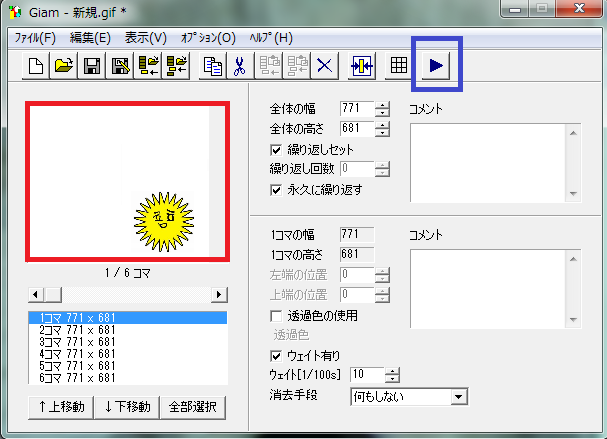Click the save-as floppy with pencil icon
This screenshot has width=607, height=439.
120,65
